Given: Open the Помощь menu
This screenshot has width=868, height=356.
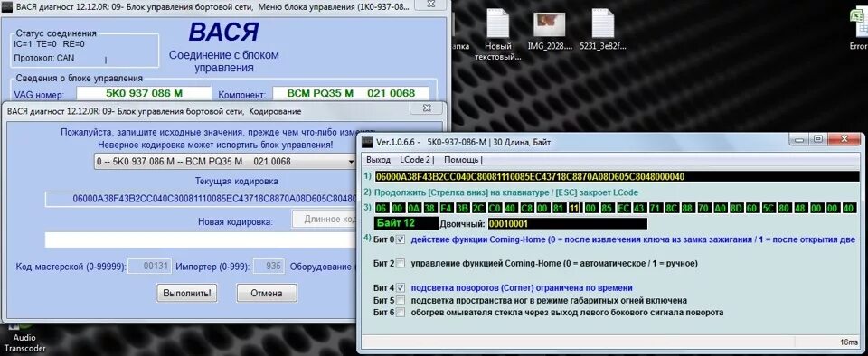Looking at the screenshot, I should [x=462, y=160].
